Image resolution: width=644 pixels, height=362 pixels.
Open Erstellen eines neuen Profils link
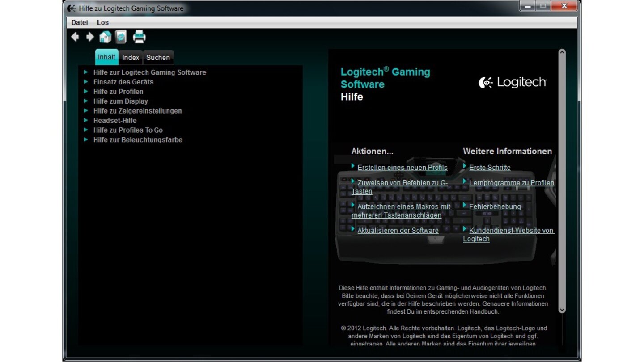[x=402, y=168]
